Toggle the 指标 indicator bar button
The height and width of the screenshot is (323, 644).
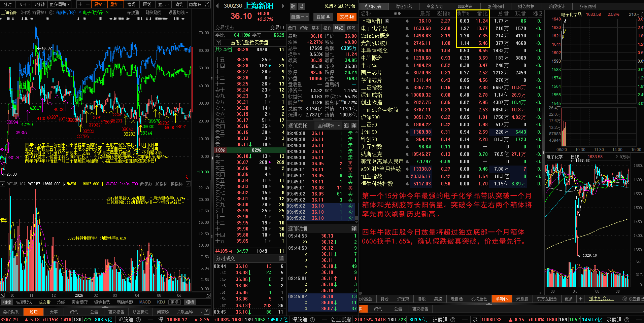click(7, 302)
